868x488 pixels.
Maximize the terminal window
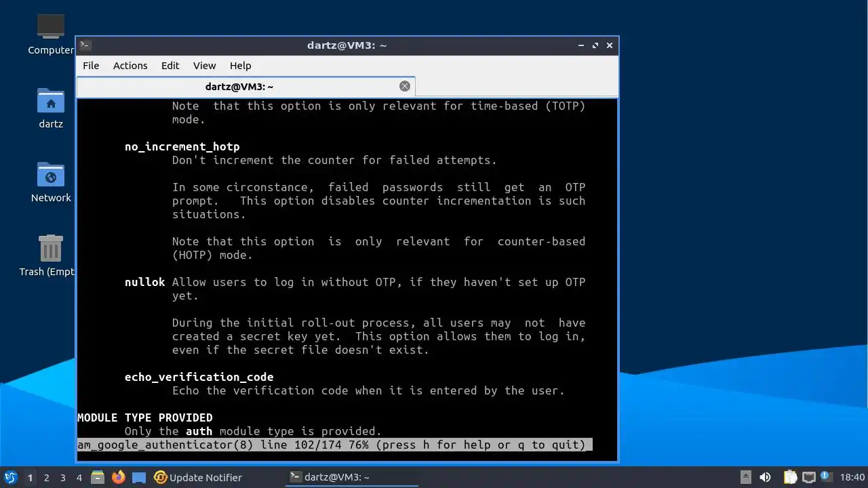(x=595, y=45)
